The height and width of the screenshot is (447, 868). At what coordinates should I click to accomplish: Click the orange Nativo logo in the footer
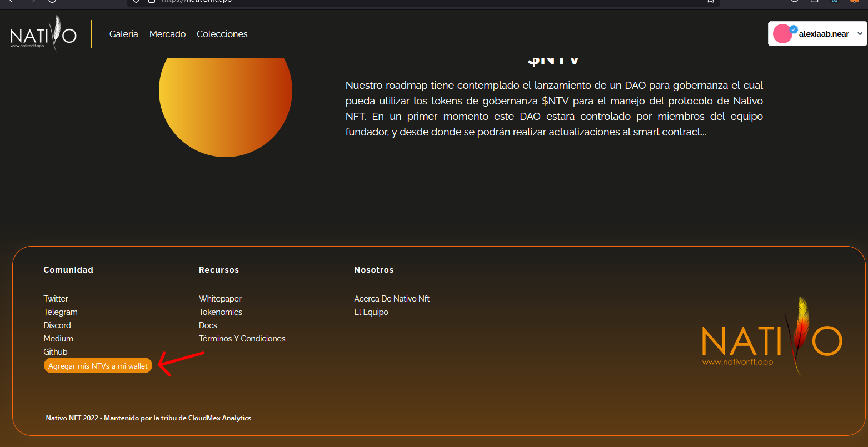pos(772,337)
